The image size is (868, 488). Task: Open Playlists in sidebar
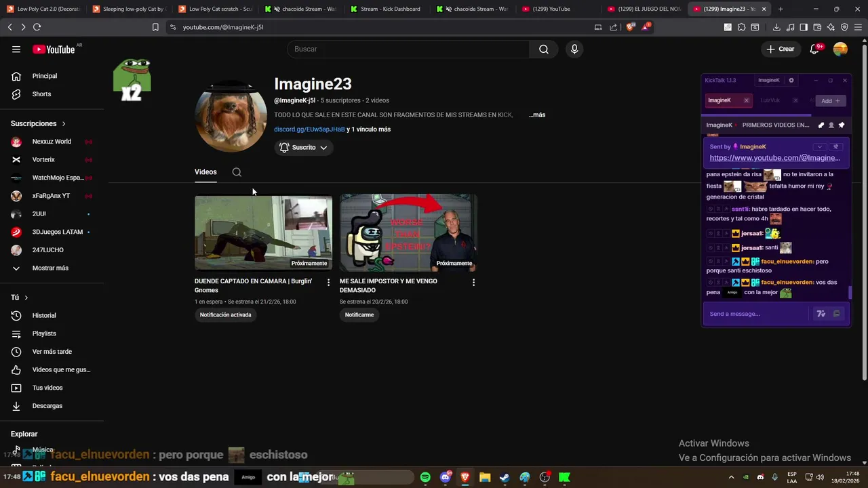point(44,333)
